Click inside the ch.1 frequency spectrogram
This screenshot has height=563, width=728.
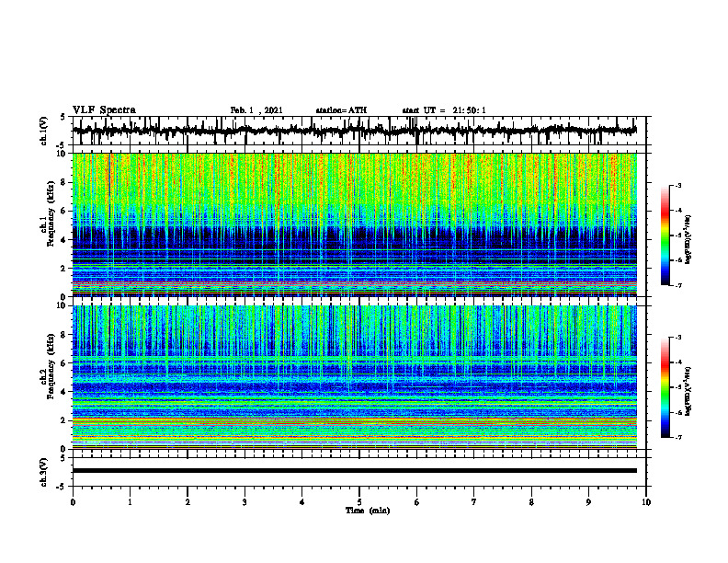pos(354,224)
